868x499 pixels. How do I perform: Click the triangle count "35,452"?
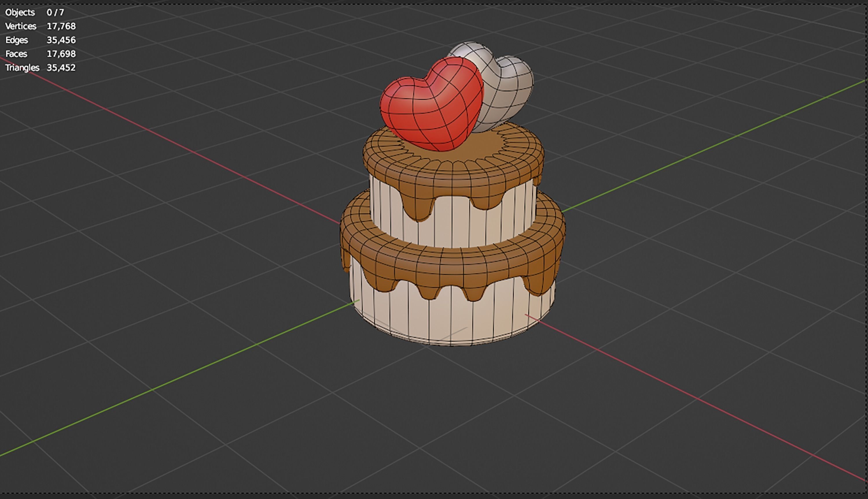61,67
